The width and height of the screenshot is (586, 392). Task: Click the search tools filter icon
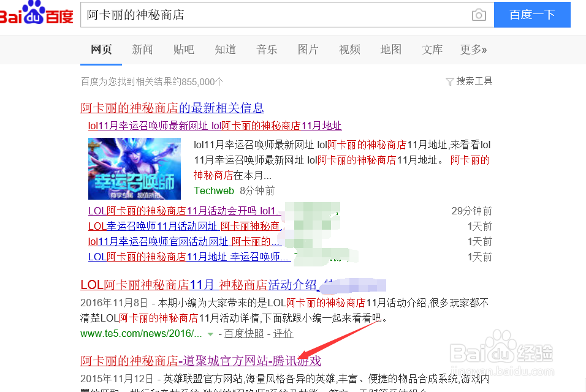(x=449, y=81)
